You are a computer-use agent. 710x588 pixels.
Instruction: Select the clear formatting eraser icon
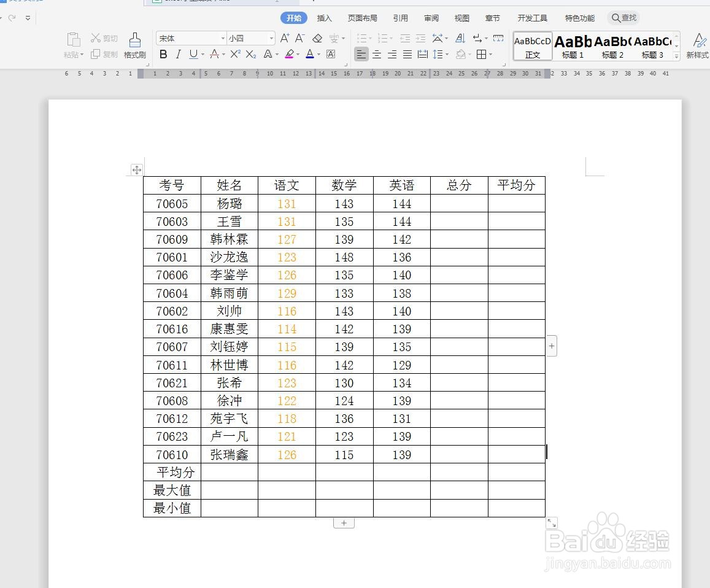click(317, 38)
